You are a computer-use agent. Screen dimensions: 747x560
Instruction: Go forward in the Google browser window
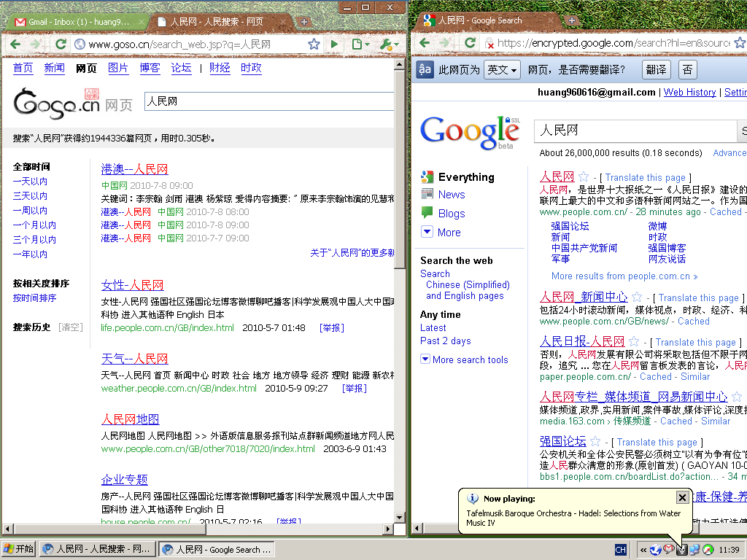pyautogui.click(x=444, y=43)
